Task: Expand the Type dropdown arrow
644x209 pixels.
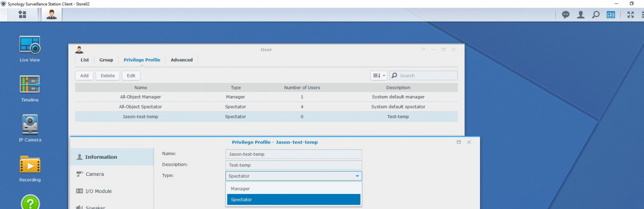Action: (x=357, y=176)
